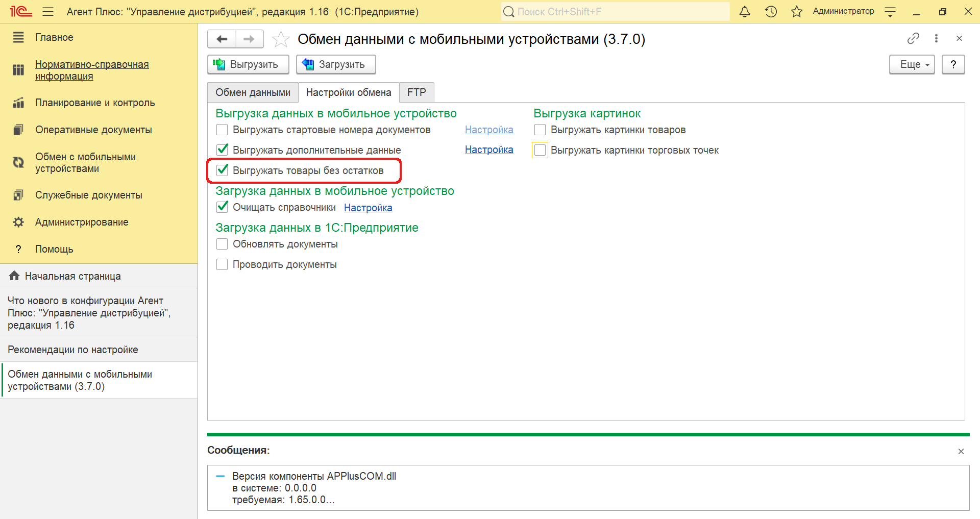The height and width of the screenshot is (519, 980).
Task: Open the service menu next to Администратор
Action: pyautogui.click(x=890, y=11)
